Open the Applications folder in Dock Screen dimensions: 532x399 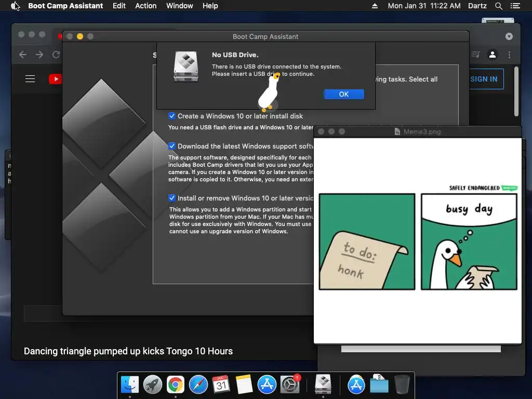click(x=356, y=385)
